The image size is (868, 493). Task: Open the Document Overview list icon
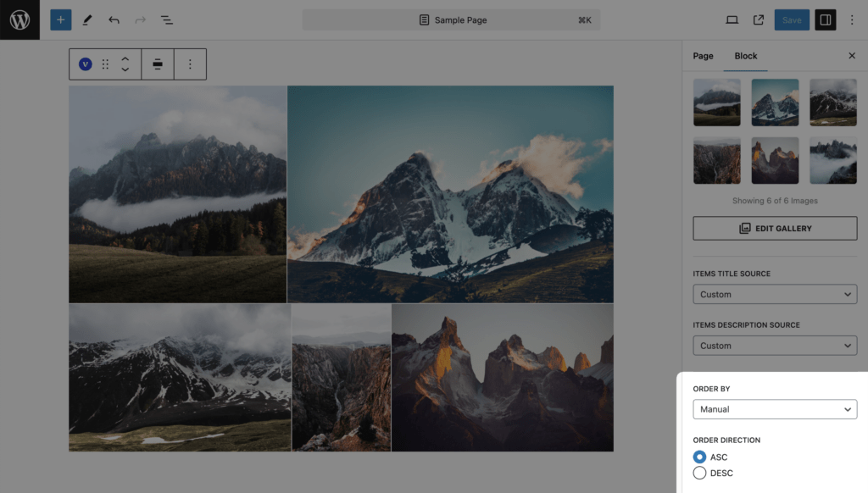coord(167,20)
